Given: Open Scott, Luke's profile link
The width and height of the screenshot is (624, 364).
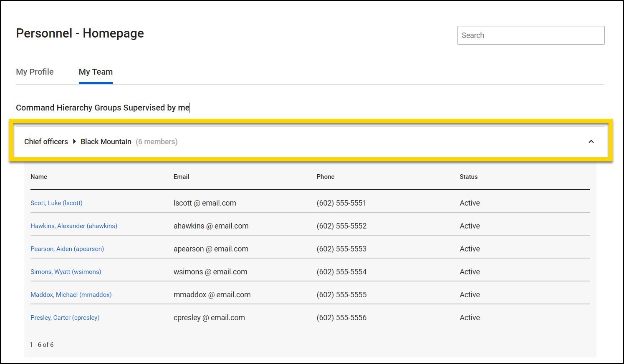Looking at the screenshot, I should [x=56, y=203].
